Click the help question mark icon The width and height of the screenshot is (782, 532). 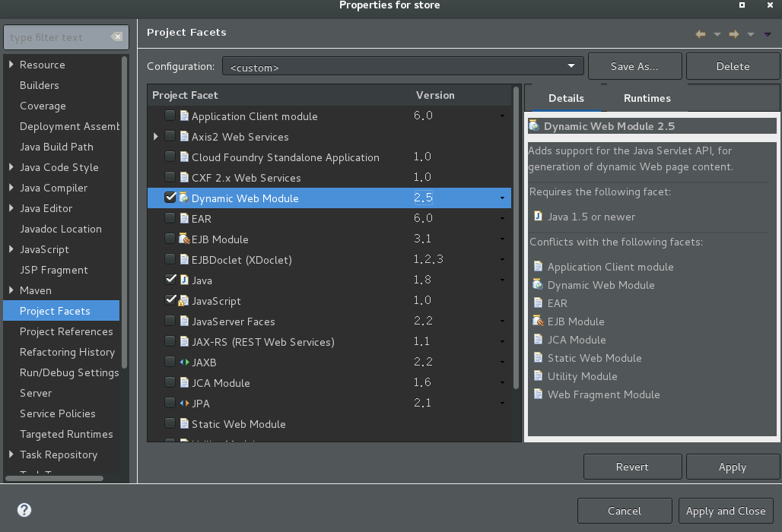click(x=24, y=510)
